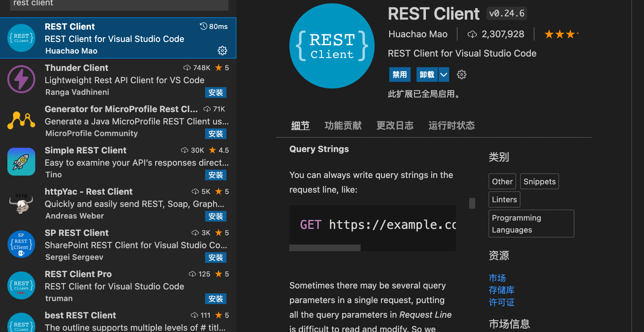644x332 pixels.
Task: Click the Linters category tag
Action: click(504, 199)
